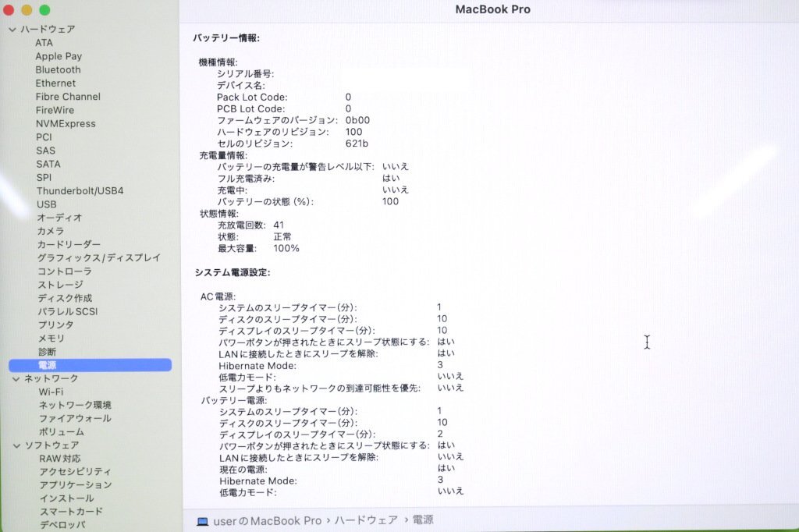Viewport: 799px width, 532px height.
Task: Click the 最大容量 value 100%
Action: [286, 248]
